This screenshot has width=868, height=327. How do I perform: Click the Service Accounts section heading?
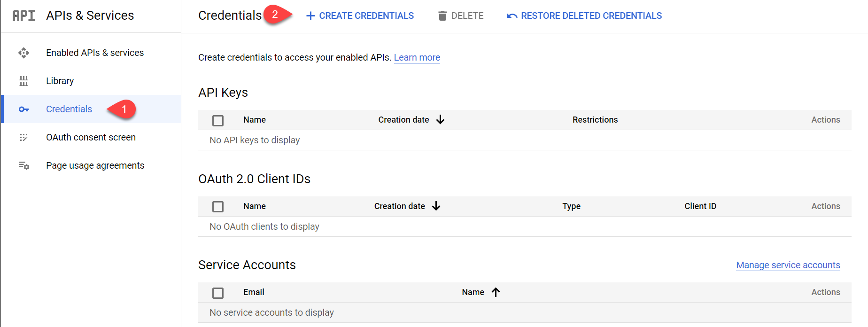[247, 265]
